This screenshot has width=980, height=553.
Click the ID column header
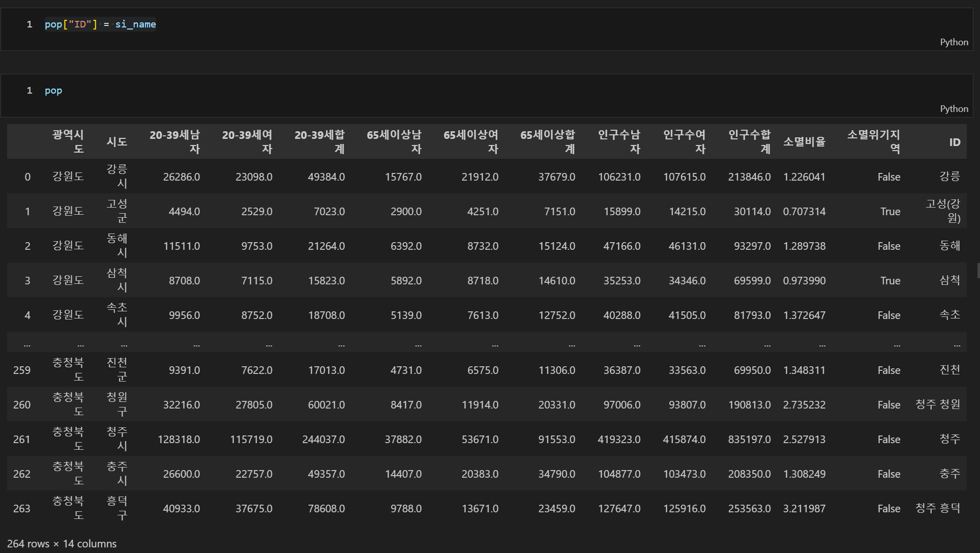click(954, 142)
